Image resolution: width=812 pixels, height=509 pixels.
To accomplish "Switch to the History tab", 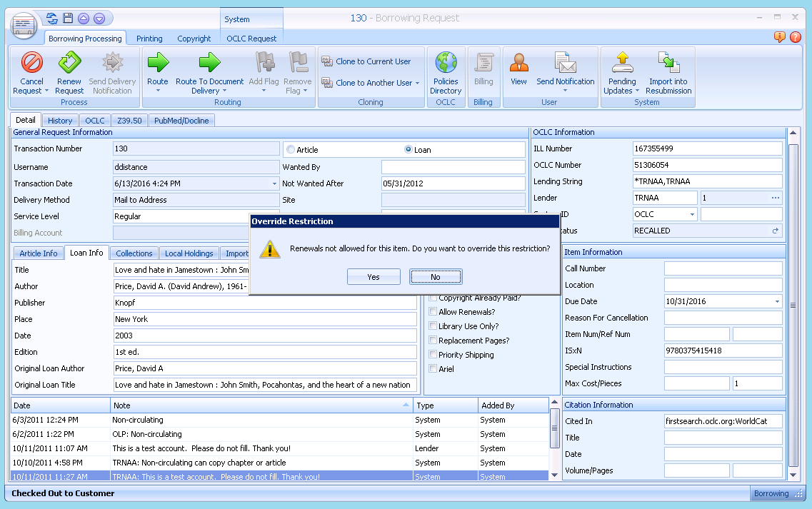I will [60, 120].
